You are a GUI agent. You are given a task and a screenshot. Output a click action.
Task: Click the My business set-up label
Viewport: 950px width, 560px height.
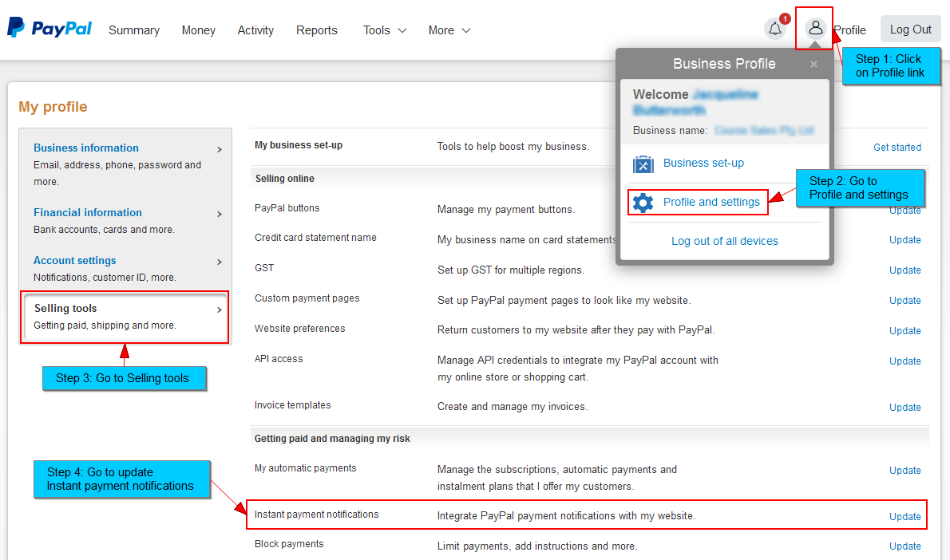(x=299, y=145)
